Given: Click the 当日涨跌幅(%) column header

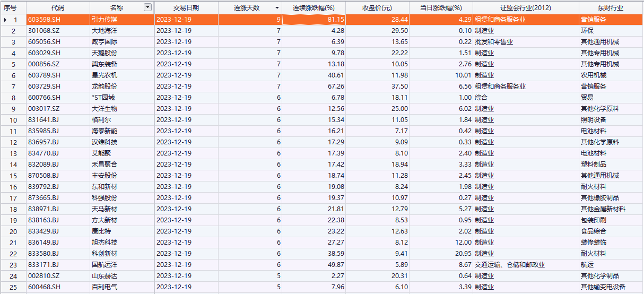Looking at the screenshot, I should pyautogui.click(x=441, y=8).
